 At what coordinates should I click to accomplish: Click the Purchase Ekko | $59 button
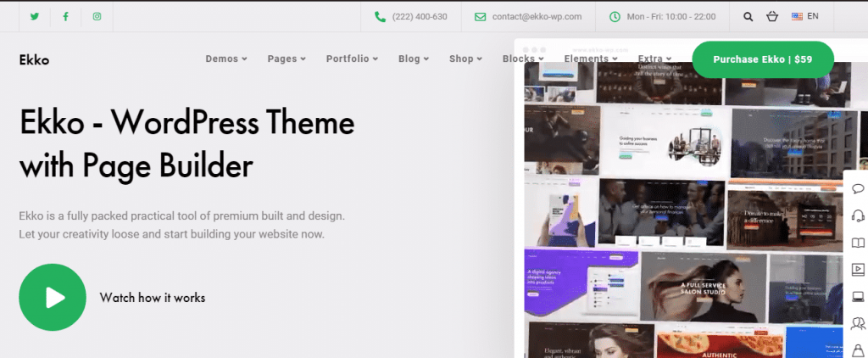(x=762, y=59)
